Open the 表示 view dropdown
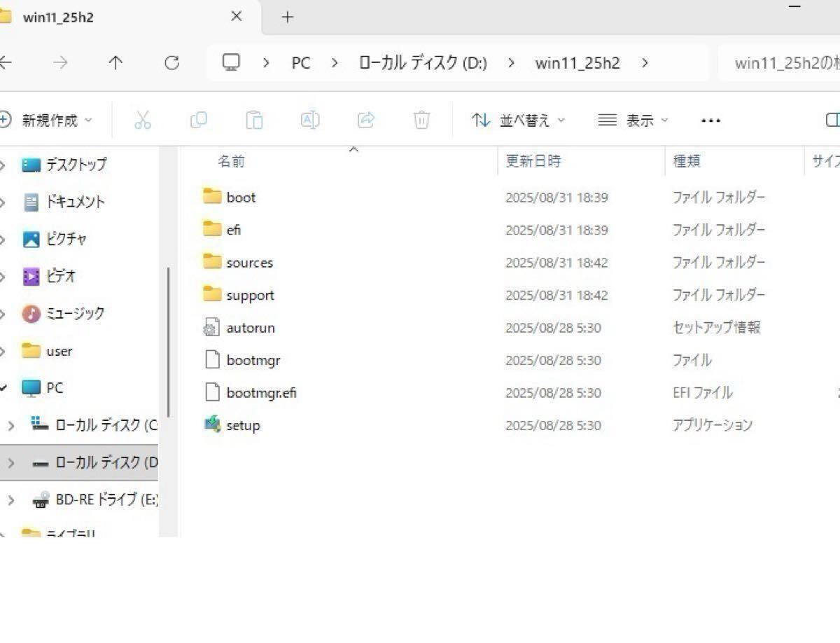The height and width of the screenshot is (643, 840). tap(633, 120)
